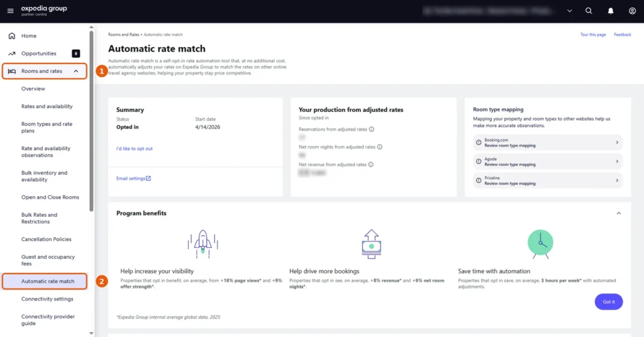Viewport: 644px width, 337px height.
Task: Click the Opportunities trend arrow icon
Action: (12, 53)
